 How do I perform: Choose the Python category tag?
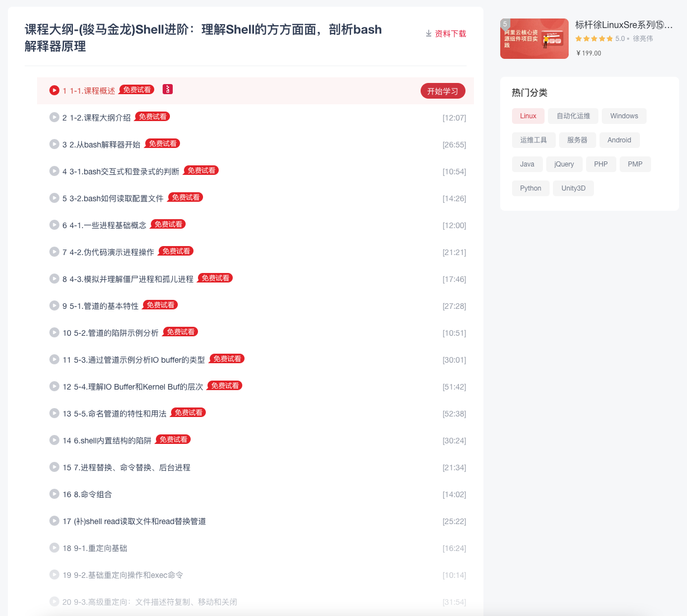[x=530, y=188]
